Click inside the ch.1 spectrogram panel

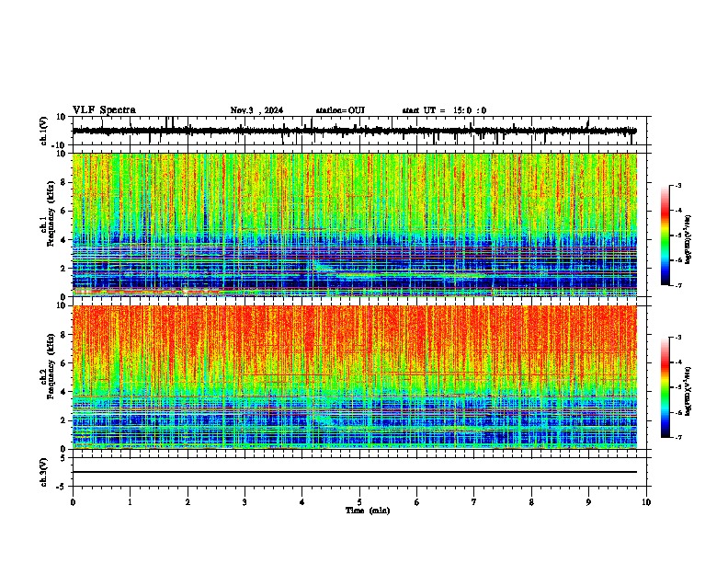(355, 224)
